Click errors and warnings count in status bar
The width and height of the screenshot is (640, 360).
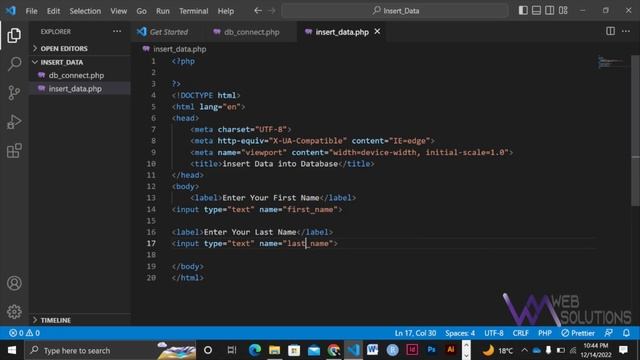[x=24, y=333]
